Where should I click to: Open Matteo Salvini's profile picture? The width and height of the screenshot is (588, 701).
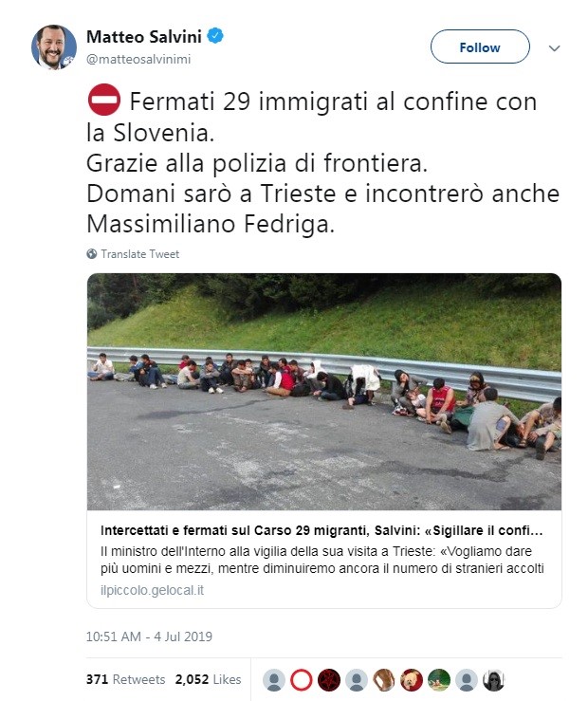point(54,47)
